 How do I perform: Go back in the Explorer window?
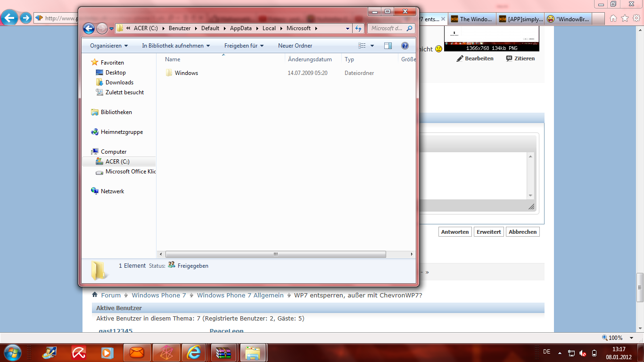pyautogui.click(x=89, y=28)
